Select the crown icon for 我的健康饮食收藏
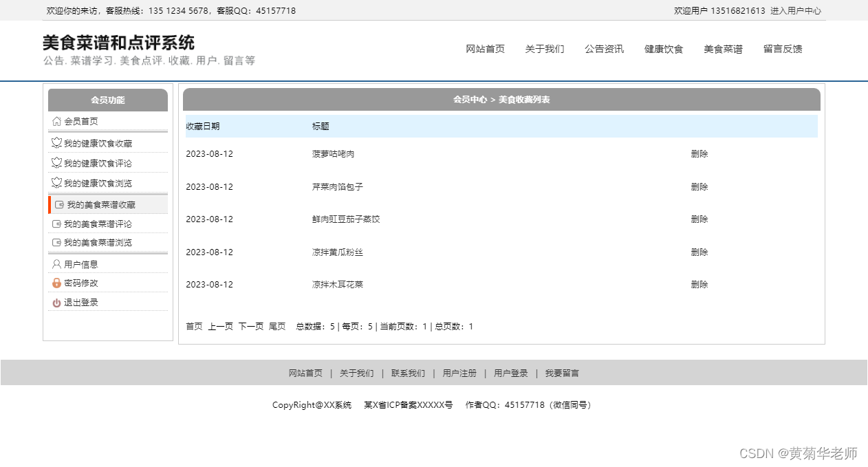This screenshot has height=467, width=868. (x=56, y=143)
